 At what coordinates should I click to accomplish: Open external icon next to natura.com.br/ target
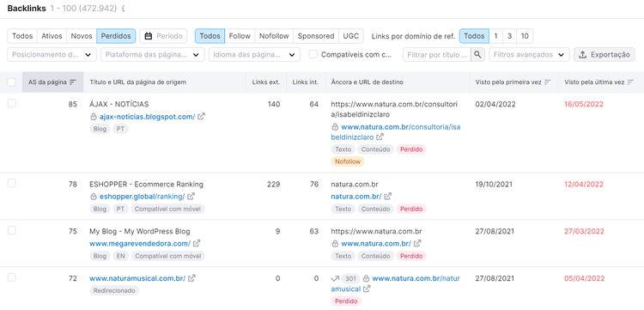(388, 197)
